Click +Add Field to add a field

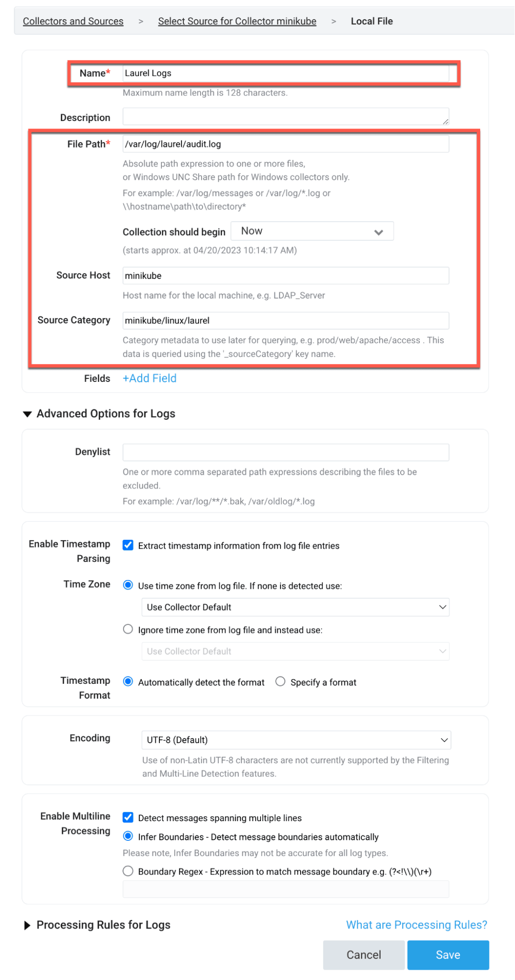[149, 378]
